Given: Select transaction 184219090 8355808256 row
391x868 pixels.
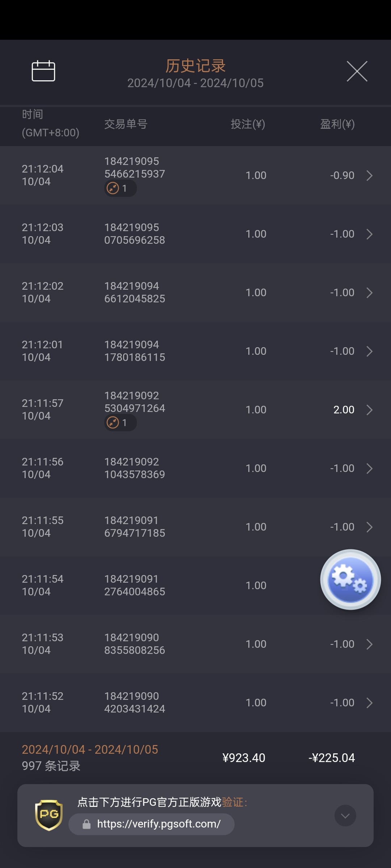Looking at the screenshot, I should tap(135, 644).
